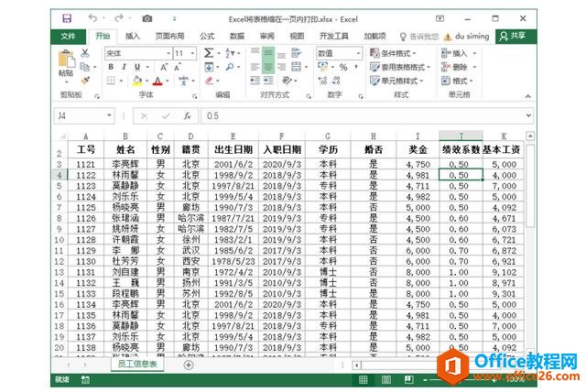Increase decimal places
This screenshot has height=392, width=586.
[322, 81]
